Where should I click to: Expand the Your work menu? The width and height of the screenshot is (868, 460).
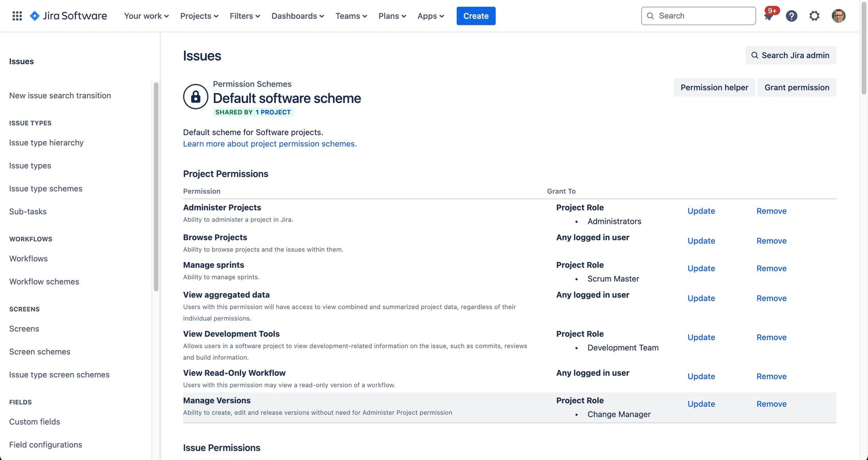[146, 16]
